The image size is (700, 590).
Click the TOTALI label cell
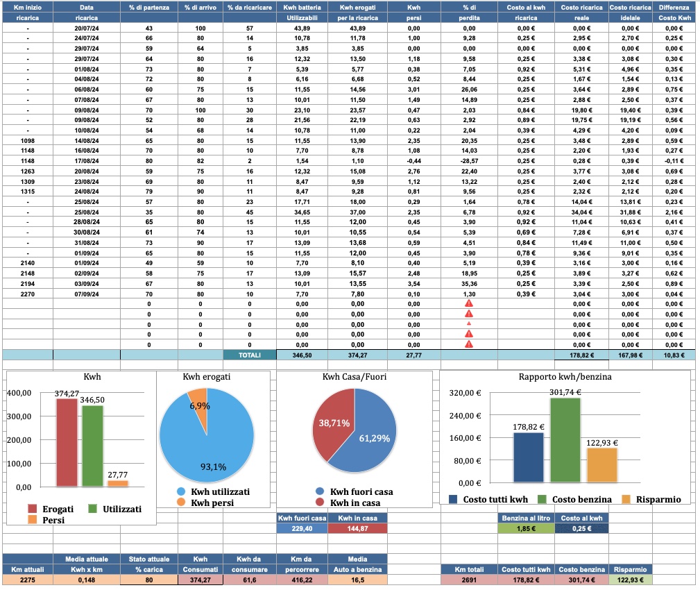click(249, 355)
